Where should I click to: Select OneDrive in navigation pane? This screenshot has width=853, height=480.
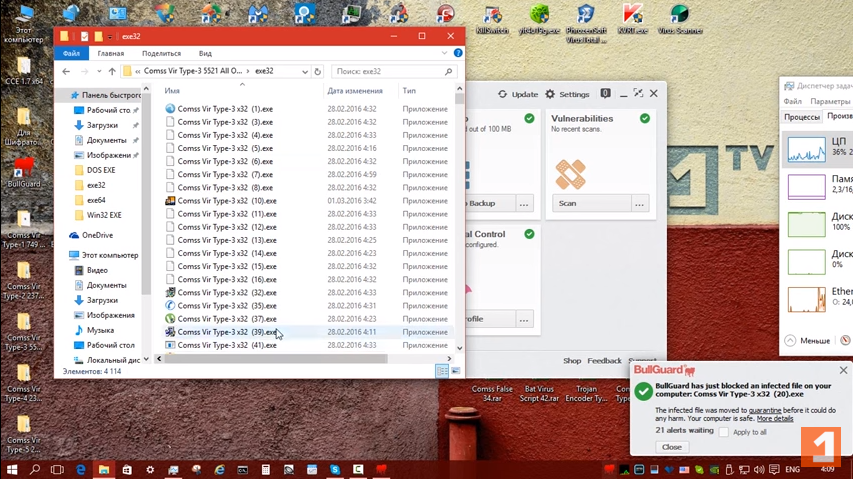pyautogui.click(x=97, y=235)
